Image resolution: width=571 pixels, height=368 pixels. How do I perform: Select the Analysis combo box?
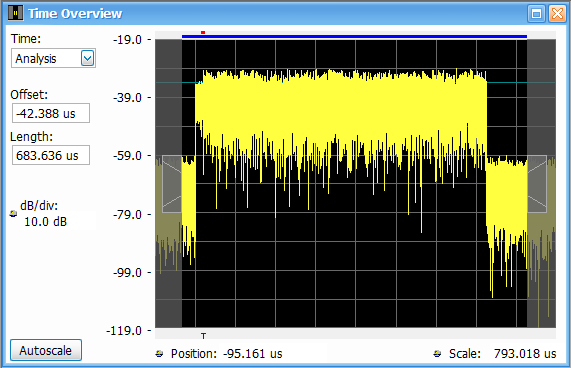click(53, 58)
